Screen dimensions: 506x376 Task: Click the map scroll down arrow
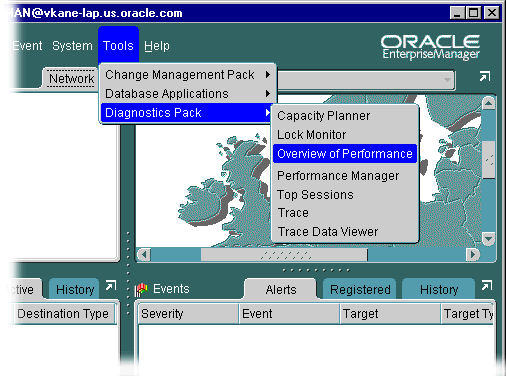[488, 239]
